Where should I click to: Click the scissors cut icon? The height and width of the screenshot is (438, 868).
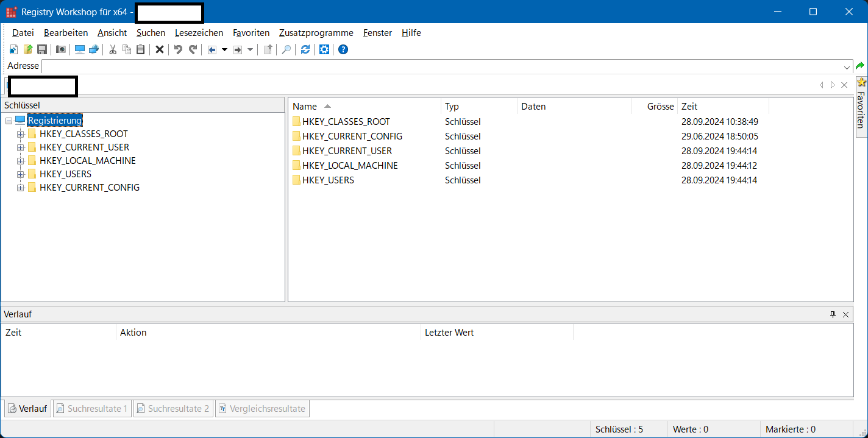click(113, 49)
